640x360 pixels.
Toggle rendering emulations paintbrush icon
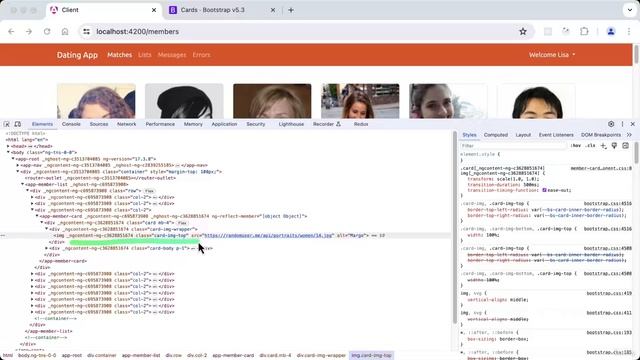click(x=614, y=146)
